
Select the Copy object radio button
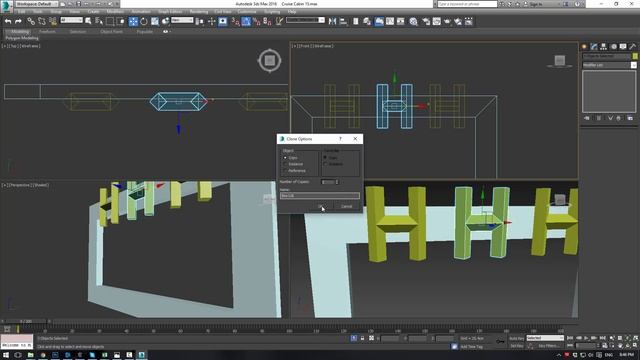[285, 158]
